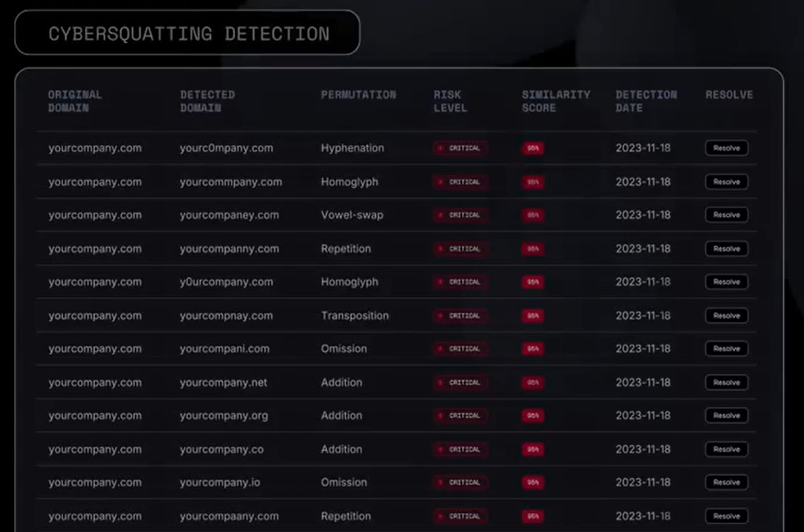Click the Detection Date column header
The width and height of the screenshot is (804, 532).
coord(646,101)
